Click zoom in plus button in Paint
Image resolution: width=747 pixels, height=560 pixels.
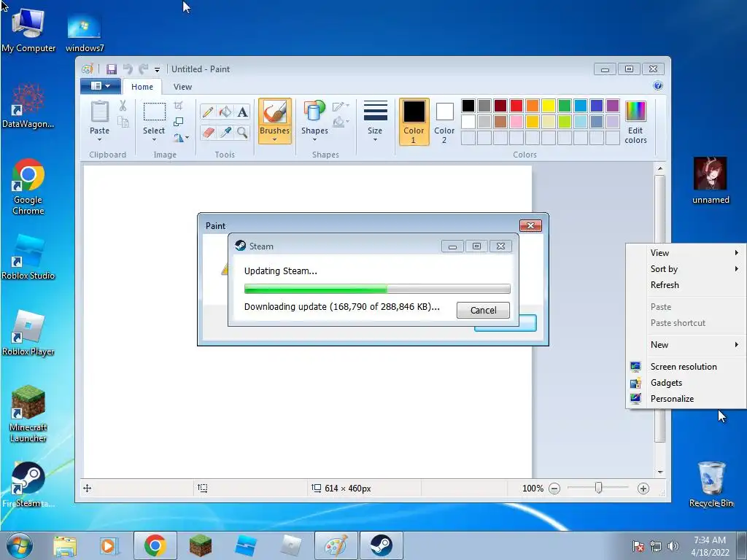(x=643, y=488)
